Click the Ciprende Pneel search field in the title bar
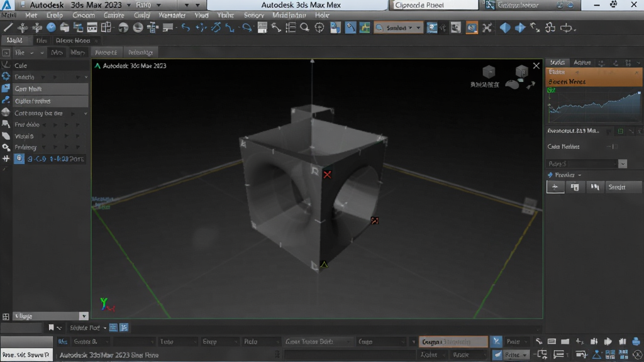The height and width of the screenshot is (362, 644). click(x=435, y=5)
